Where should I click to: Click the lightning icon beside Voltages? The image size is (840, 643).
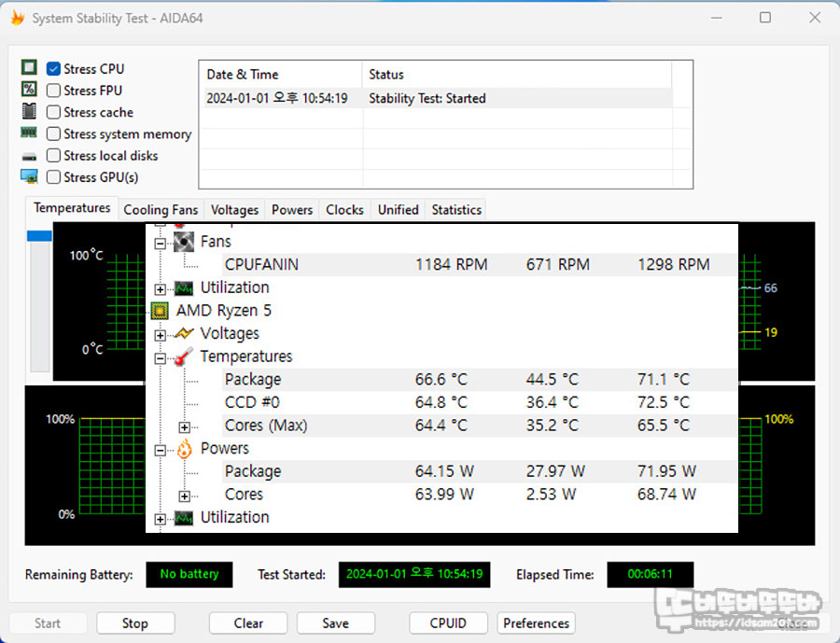184,334
